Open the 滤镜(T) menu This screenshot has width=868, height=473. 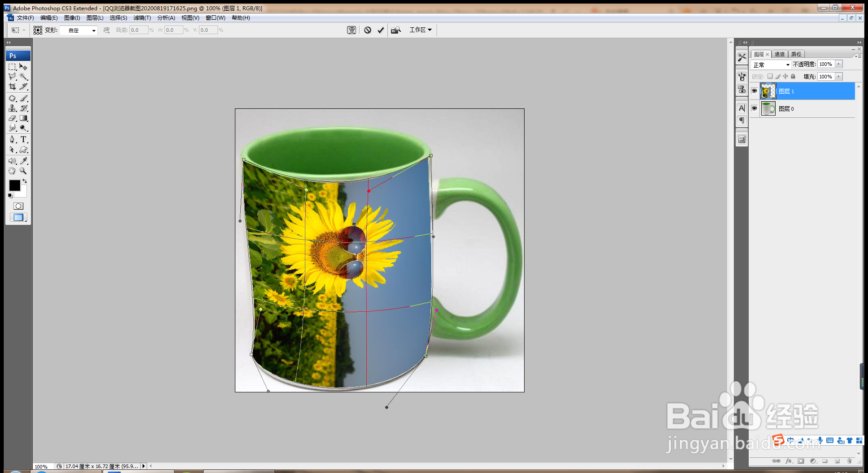coord(142,18)
